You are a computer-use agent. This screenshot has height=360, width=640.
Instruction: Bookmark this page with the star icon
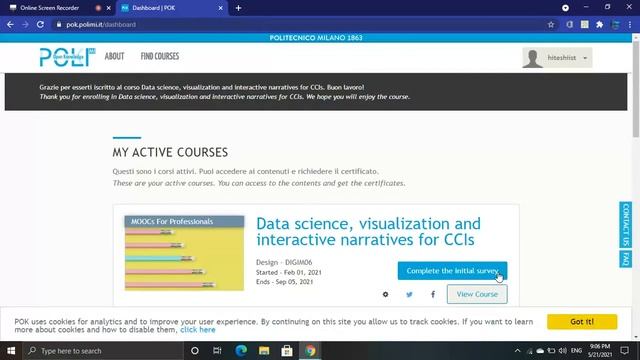pos(551,24)
